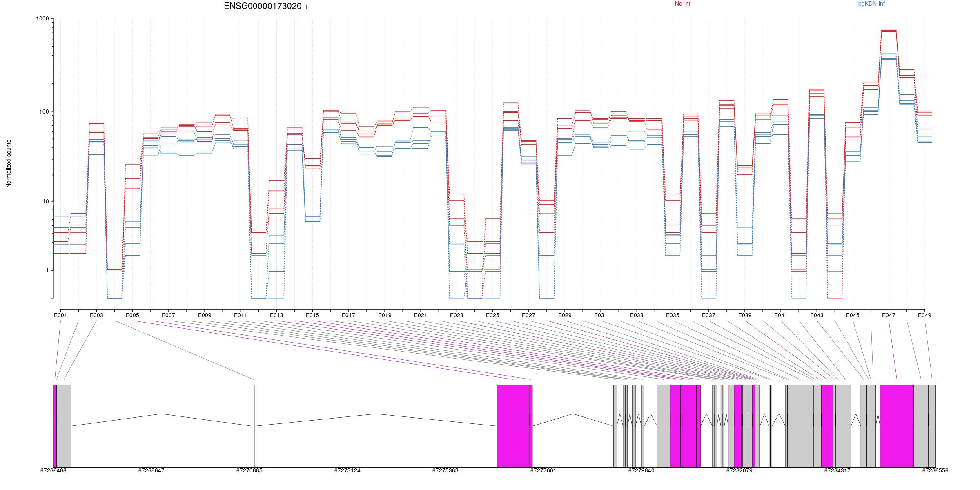
Task: Click the gene title ENSG00000173020 +
Action: (266, 6)
